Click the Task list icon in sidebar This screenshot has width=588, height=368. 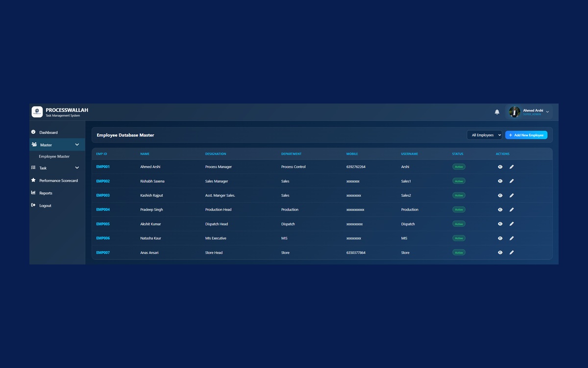pos(33,168)
